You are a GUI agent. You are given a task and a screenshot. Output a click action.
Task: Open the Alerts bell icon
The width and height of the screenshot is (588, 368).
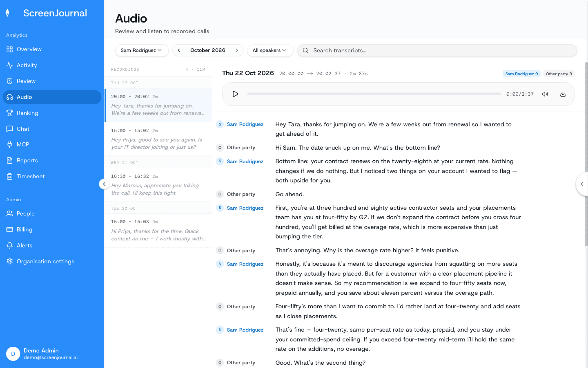coord(10,246)
